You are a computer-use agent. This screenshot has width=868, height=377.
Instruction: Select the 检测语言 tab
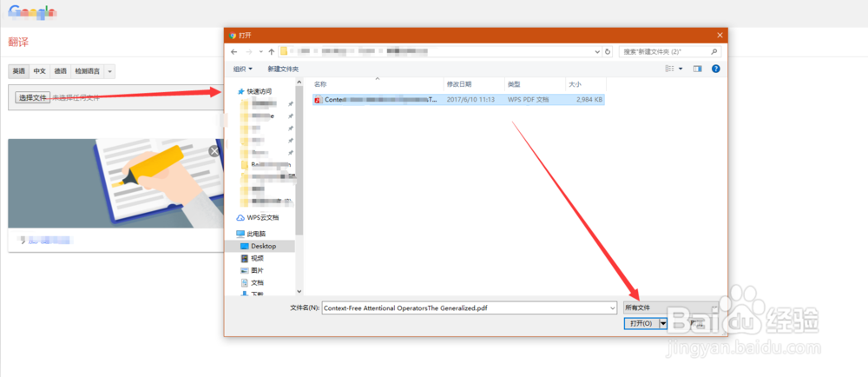pyautogui.click(x=88, y=71)
